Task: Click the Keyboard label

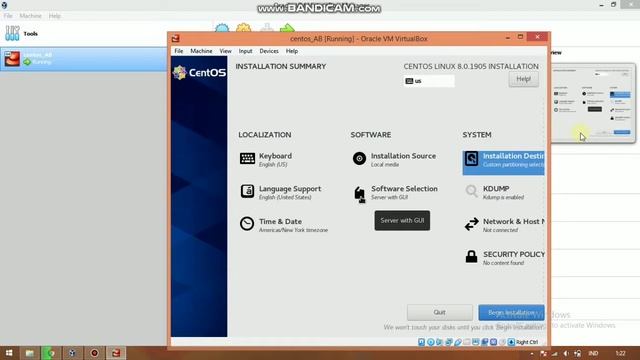Action: [x=276, y=156]
